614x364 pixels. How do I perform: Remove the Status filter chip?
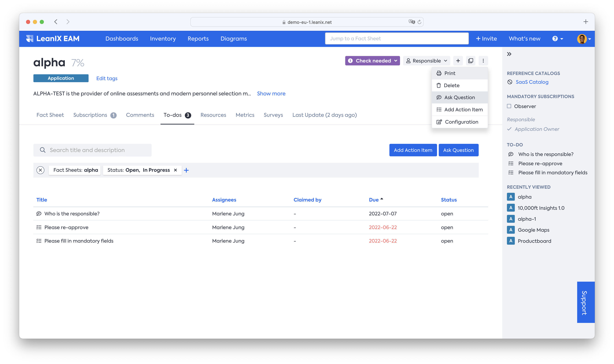point(175,170)
